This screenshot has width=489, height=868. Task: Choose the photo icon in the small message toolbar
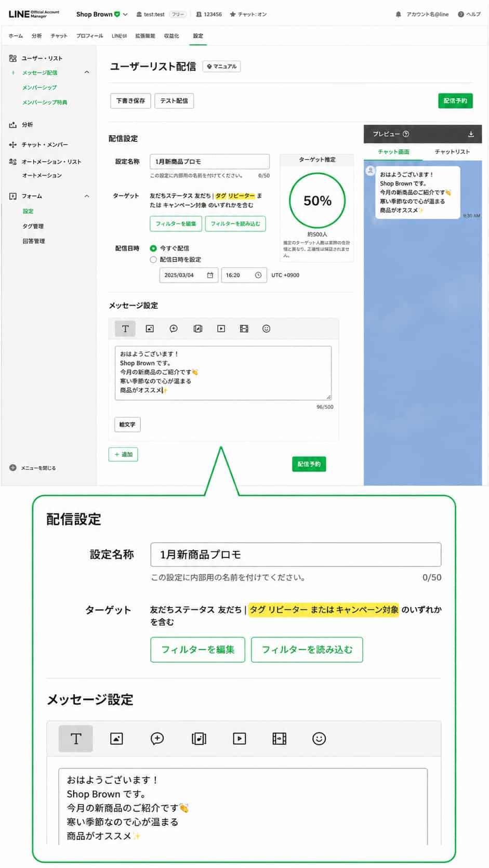(150, 328)
